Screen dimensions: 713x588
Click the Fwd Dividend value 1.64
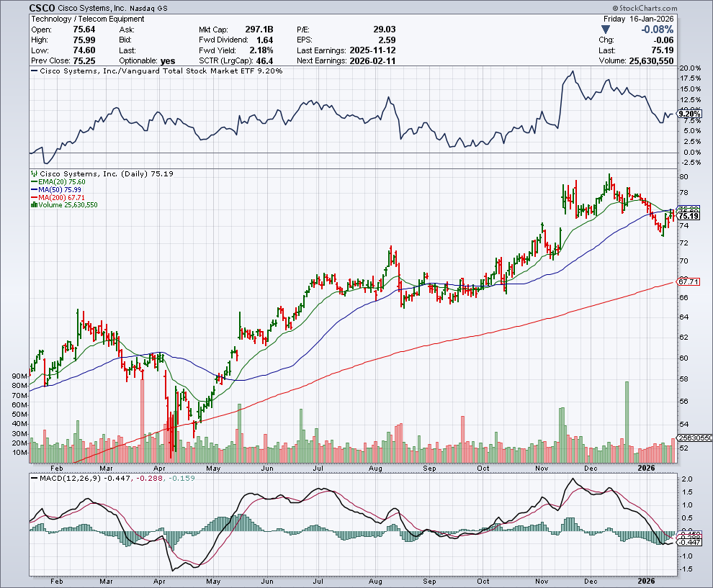(x=264, y=40)
